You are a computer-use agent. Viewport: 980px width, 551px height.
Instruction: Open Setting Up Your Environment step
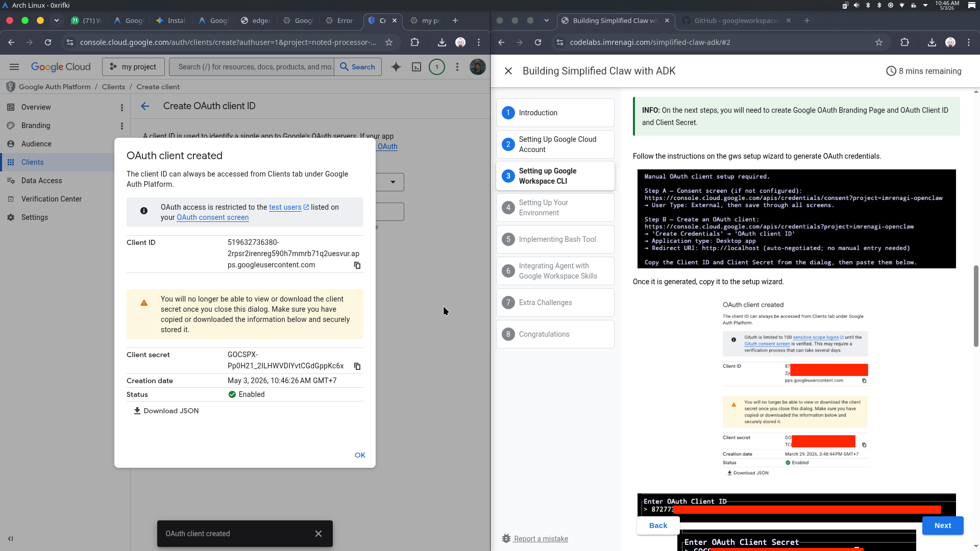tap(555, 208)
